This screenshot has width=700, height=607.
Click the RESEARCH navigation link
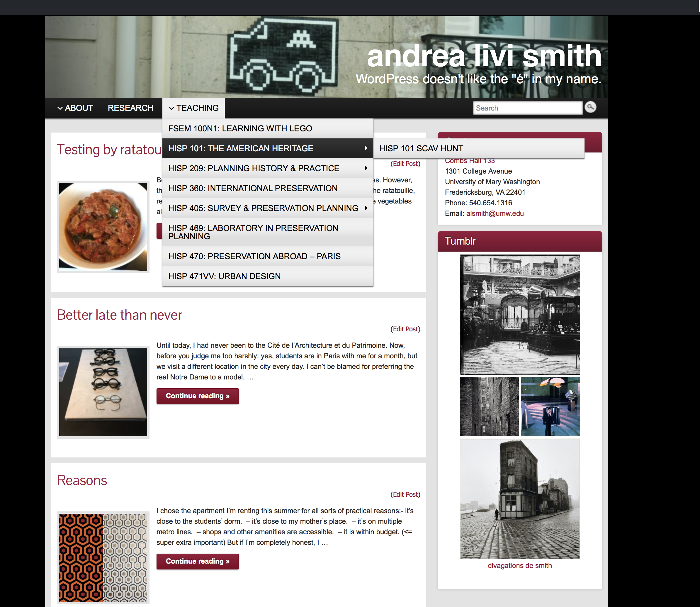tap(130, 108)
